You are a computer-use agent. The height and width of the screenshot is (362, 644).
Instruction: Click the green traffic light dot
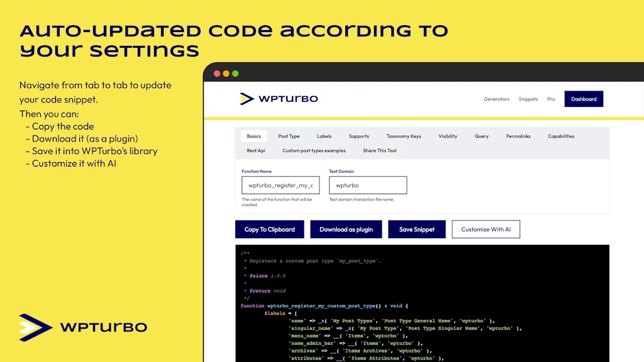[x=235, y=73]
